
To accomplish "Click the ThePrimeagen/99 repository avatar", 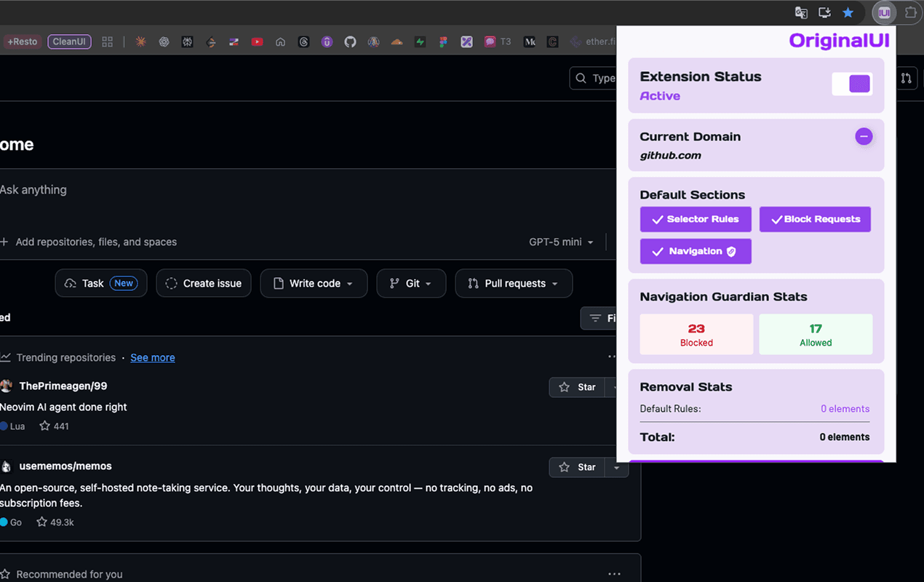I will click(x=6, y=386).
